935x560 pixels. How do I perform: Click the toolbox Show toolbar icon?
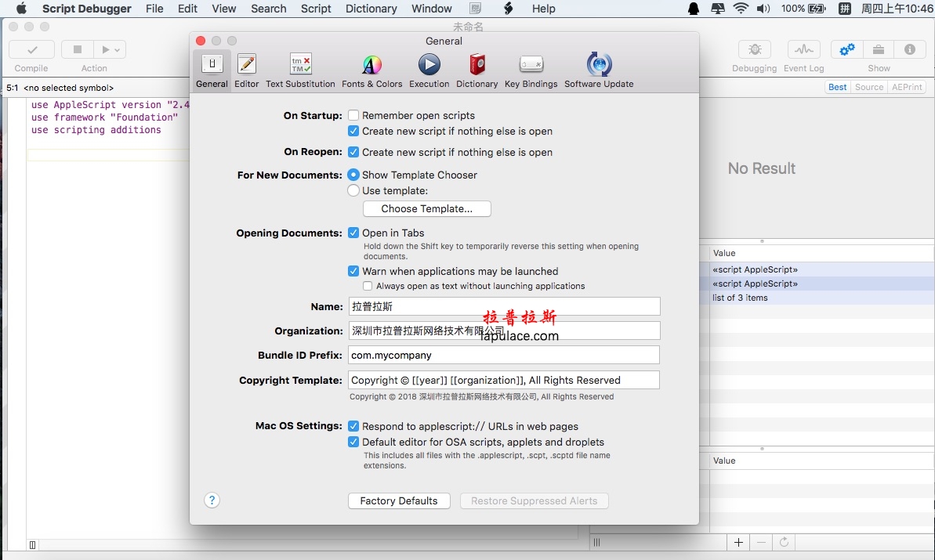879,49
